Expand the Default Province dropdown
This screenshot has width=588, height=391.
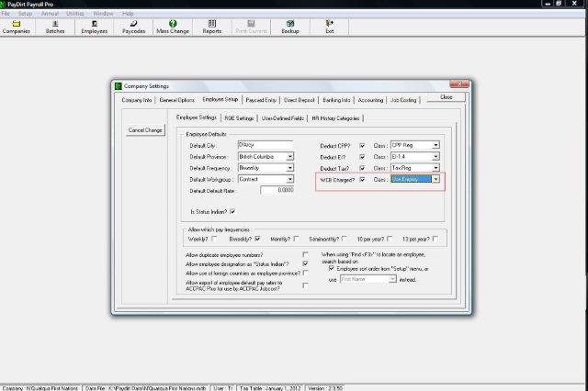click(289, 157)
